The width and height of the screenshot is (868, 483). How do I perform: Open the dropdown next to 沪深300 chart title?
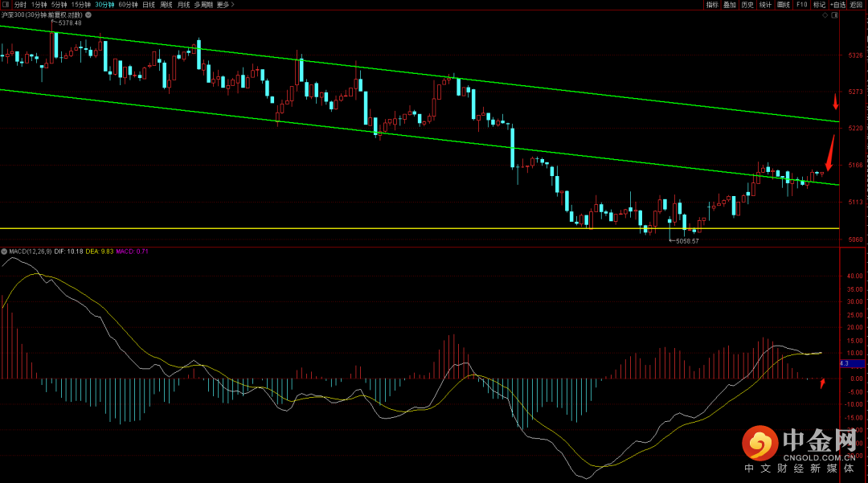coord(88,15)
